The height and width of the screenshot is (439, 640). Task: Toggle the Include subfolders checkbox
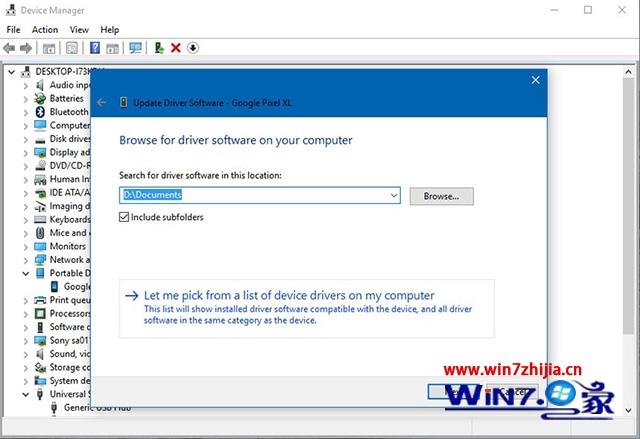(124, 217)
